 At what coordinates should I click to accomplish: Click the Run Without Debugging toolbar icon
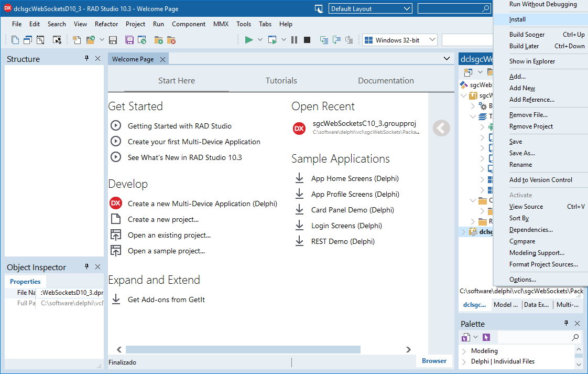272,40
